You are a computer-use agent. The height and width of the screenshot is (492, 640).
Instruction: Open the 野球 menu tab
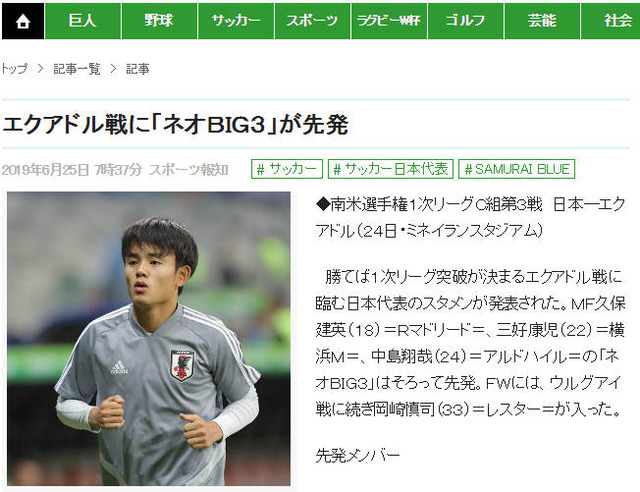pos(159,21)
